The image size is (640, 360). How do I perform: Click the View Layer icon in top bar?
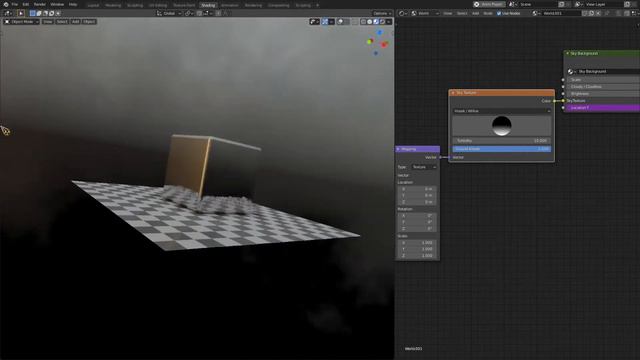click(578, 4)
